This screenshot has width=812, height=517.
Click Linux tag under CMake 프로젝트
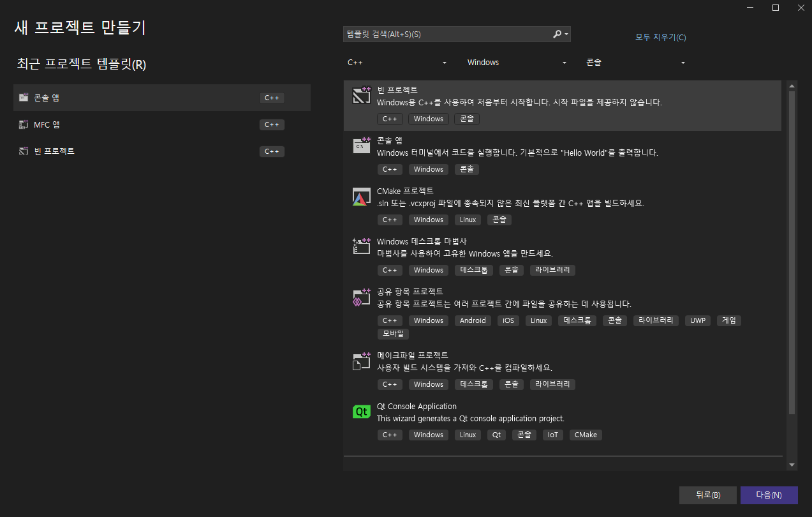pyautogui.click(x=468, y=220)
